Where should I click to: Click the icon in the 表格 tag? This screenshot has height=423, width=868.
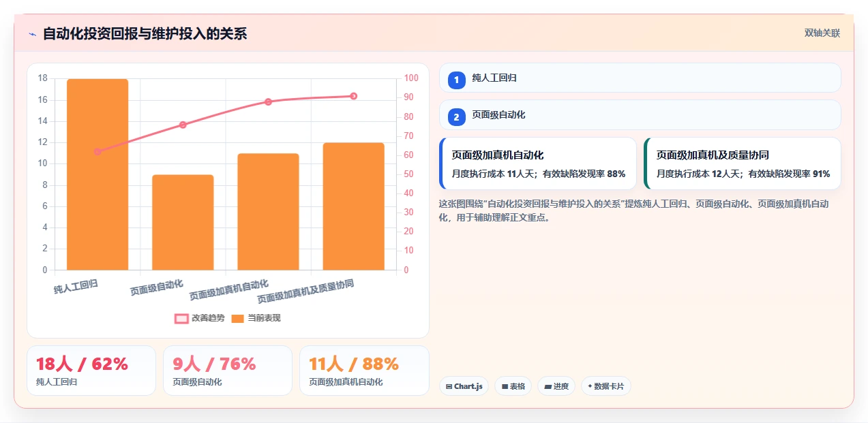[x=505, y=386]
